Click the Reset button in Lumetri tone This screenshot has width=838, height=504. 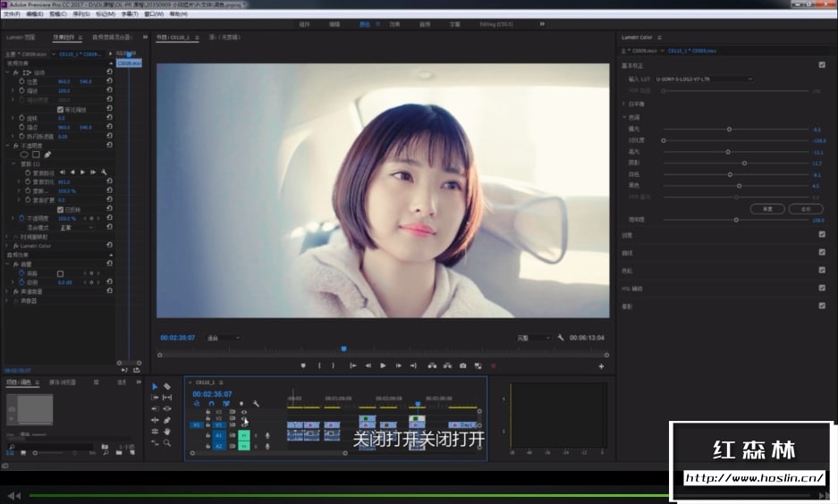766,208
